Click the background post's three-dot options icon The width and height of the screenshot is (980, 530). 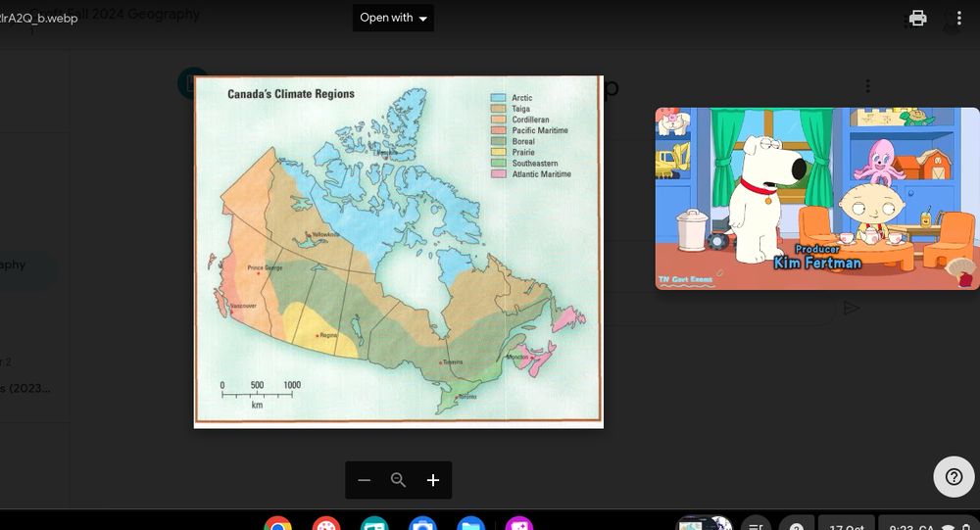click(x=867, y=85)
